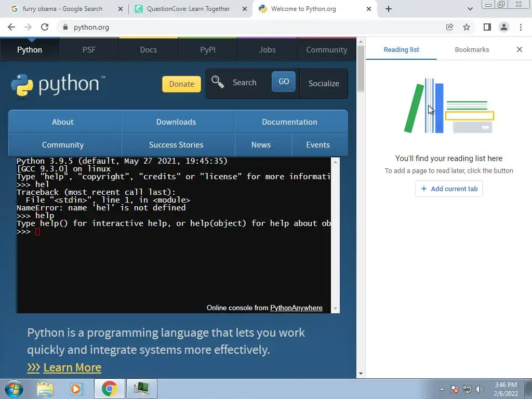Switch to the furry obama Google Search tab
Viewport: 532px width, 399px height.
[x=62, y=9]
